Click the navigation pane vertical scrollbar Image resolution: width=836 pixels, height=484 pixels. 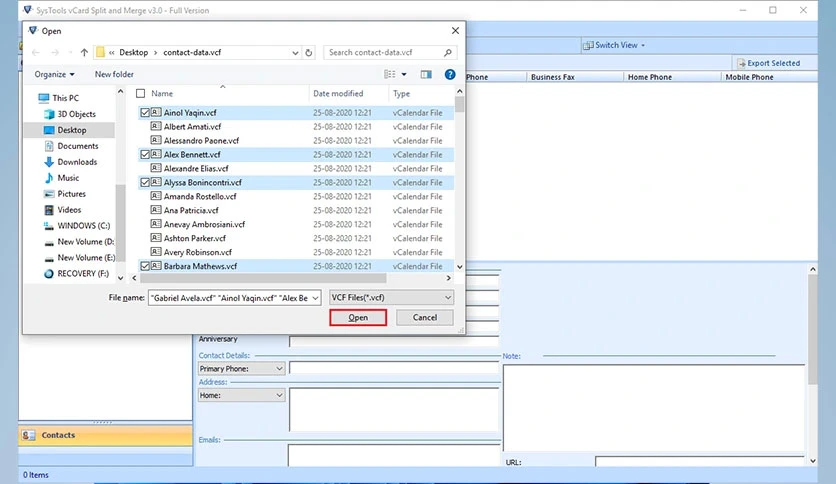click(120, 223)
